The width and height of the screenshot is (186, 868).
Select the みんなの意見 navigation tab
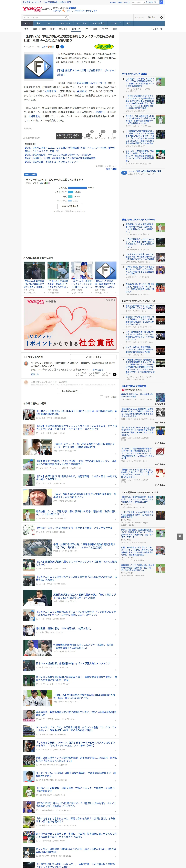(98, 24)
